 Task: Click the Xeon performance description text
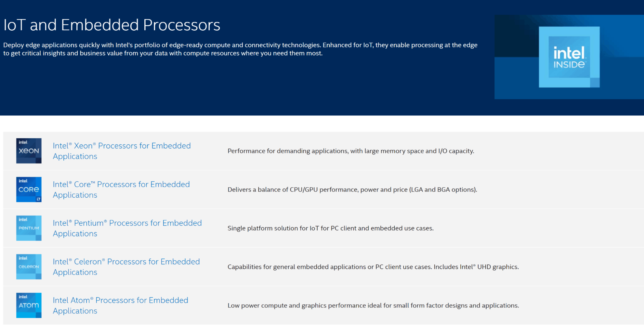pyautogui.click(x=351, y=151)
